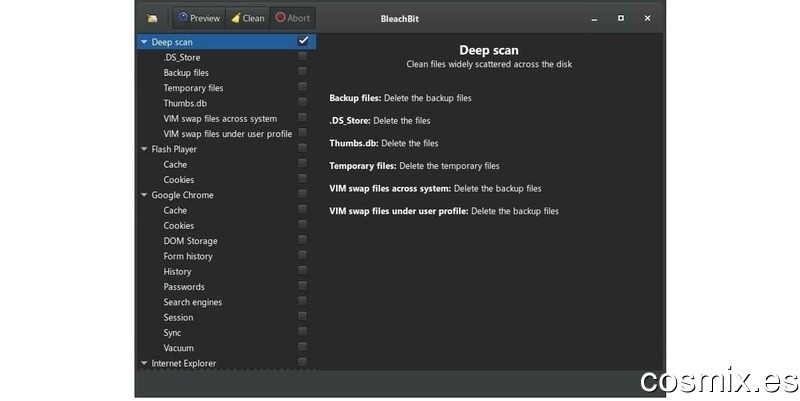Check the Chrome Passwords checkbox

pyautogui.click(x=303, y=285)
